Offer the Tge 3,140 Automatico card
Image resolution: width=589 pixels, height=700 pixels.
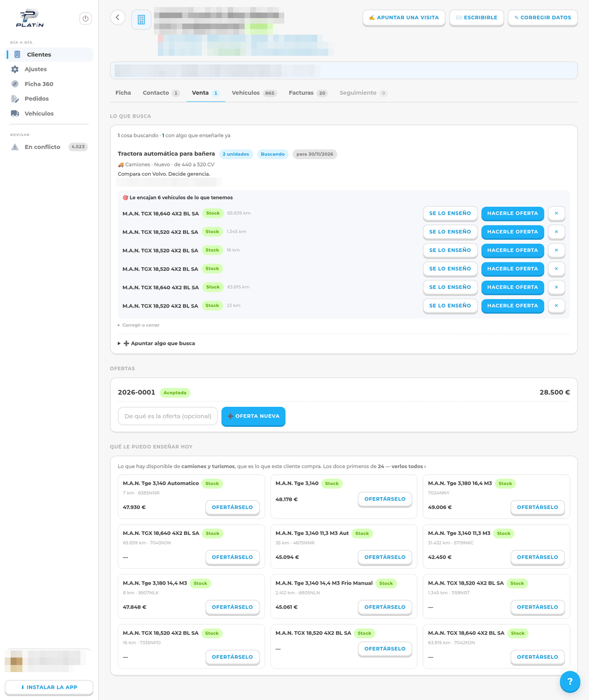click(x=232, y=507)
